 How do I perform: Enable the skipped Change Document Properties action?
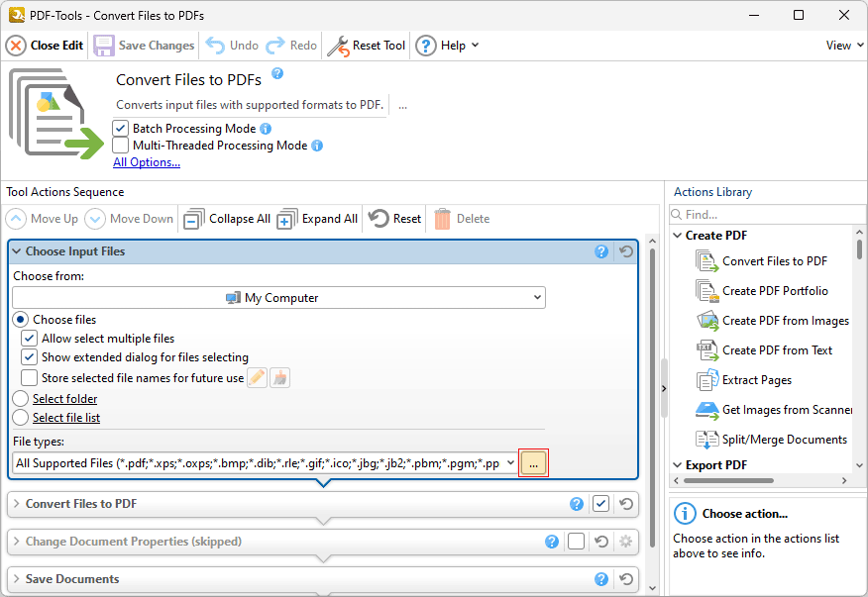pyautogui.click(x=577, y=542)
